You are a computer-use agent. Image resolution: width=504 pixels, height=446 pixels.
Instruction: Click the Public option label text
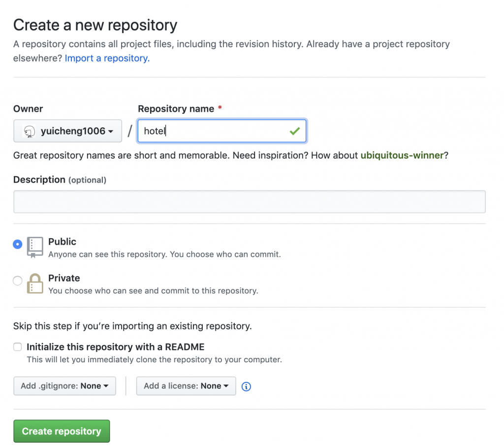[62, 242]
